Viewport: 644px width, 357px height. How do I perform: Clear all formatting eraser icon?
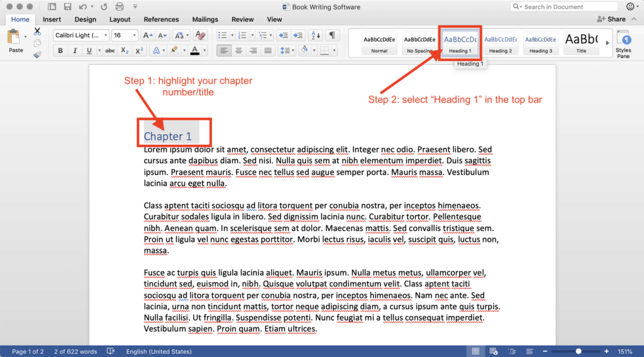201,35
